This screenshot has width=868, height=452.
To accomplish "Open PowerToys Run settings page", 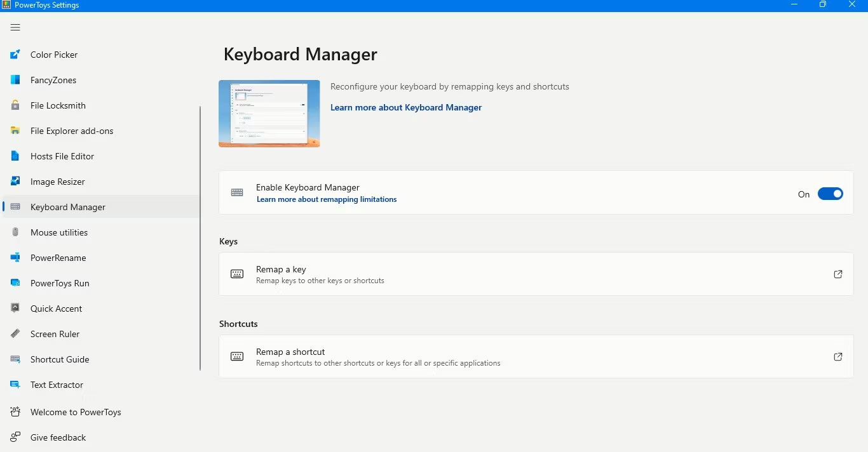I will tap(60, 283).
